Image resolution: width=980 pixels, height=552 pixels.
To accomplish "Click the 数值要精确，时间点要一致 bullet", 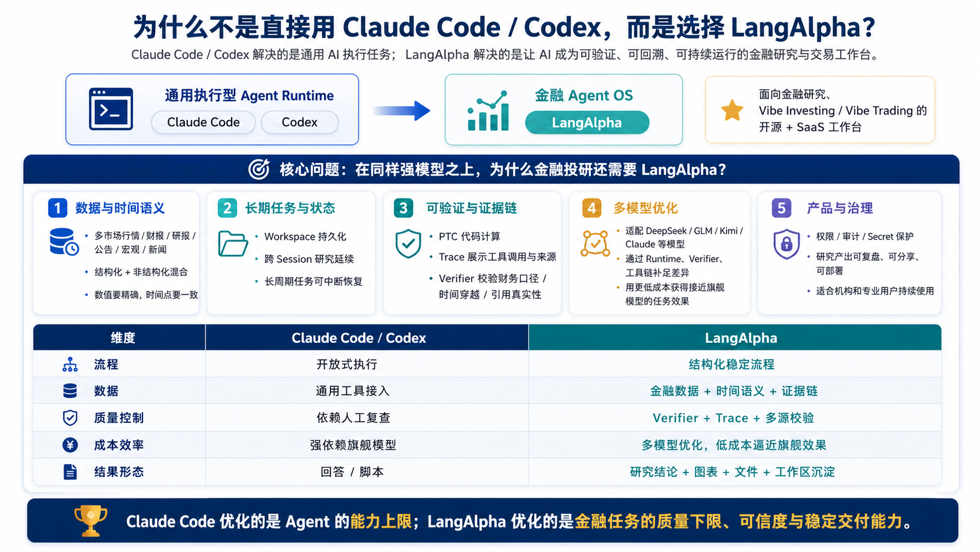I will (x=147, y=294).
